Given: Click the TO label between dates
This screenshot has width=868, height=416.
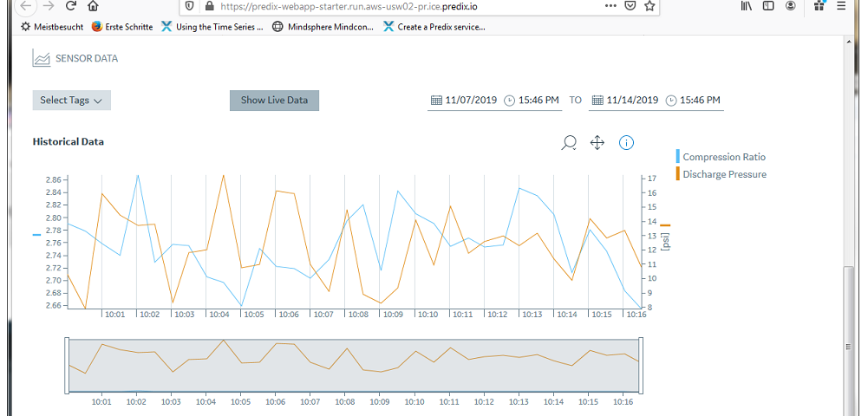Looking at the screenshot, I should pyautogui.click(x=575, y=101).
